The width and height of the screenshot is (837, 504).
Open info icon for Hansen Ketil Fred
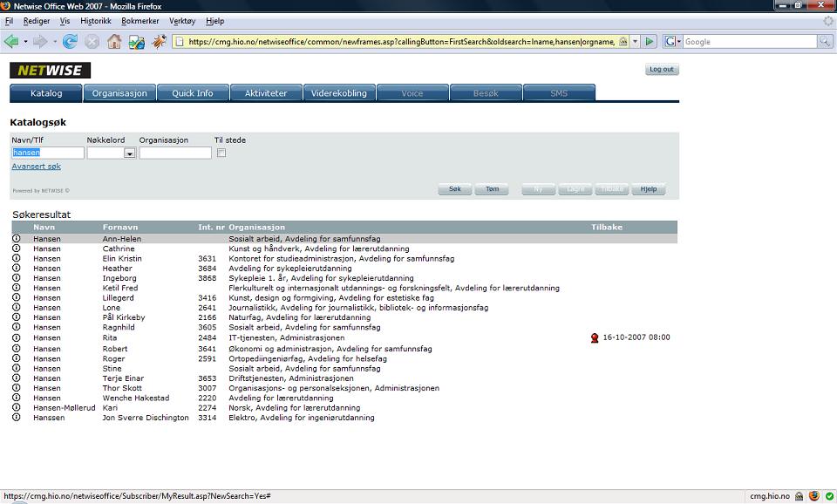click(16, 287)
